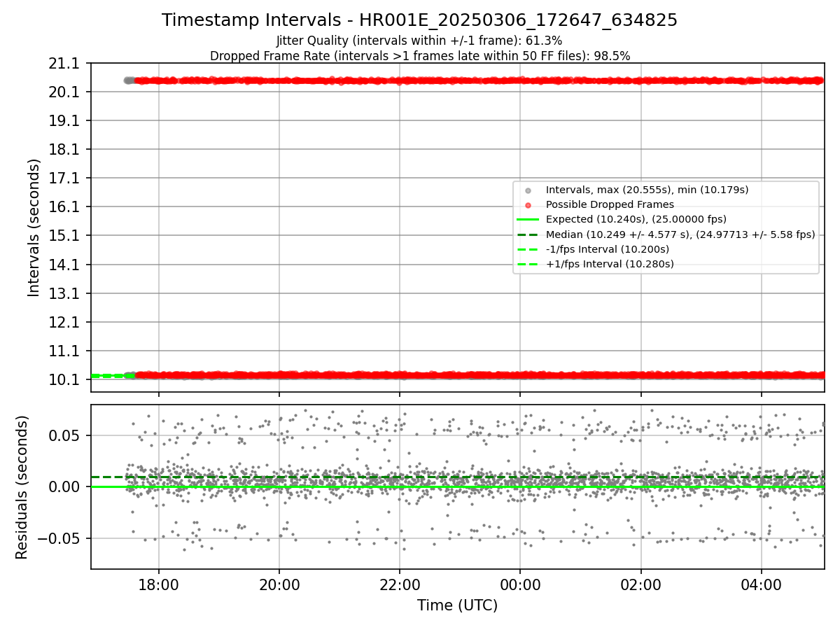The image size is (840, 630).
Task: Click the plot title 'Timestamp Intervals - HR001E_20250306_172647_634825'
Action: click(419, 20)
